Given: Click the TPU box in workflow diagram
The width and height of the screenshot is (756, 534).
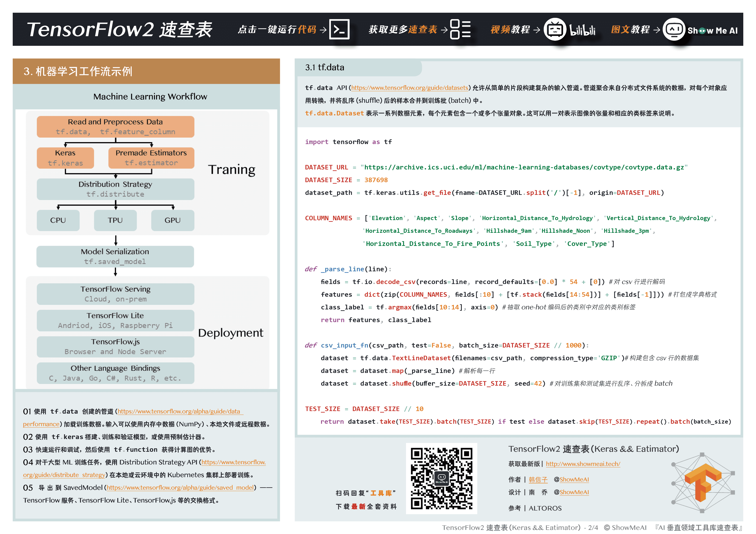Looking at the screenshot, I should click(115, 220).
